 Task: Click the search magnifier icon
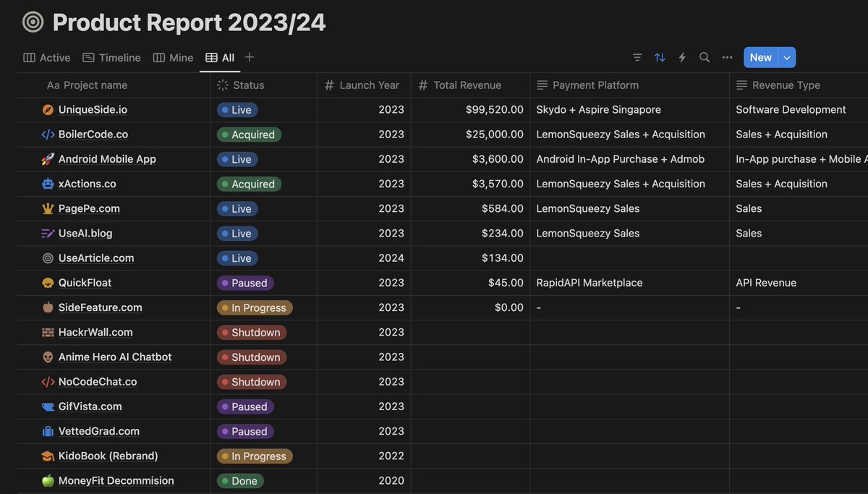tap(705, 57)
